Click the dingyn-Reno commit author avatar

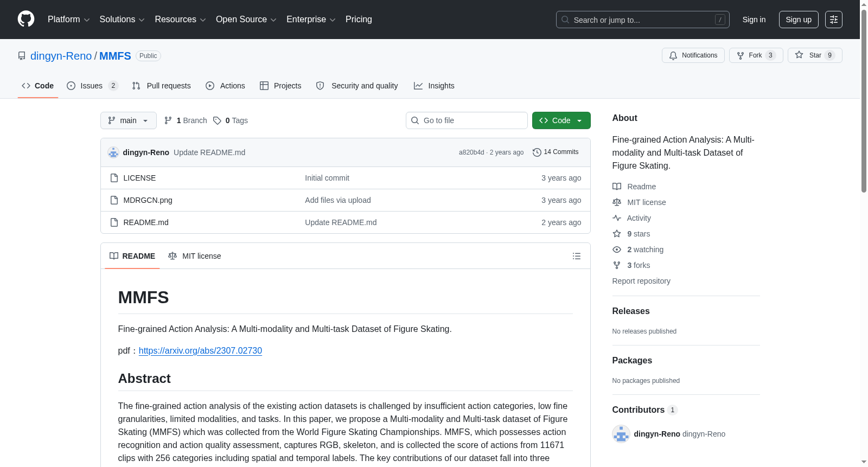tap(113, 152)
